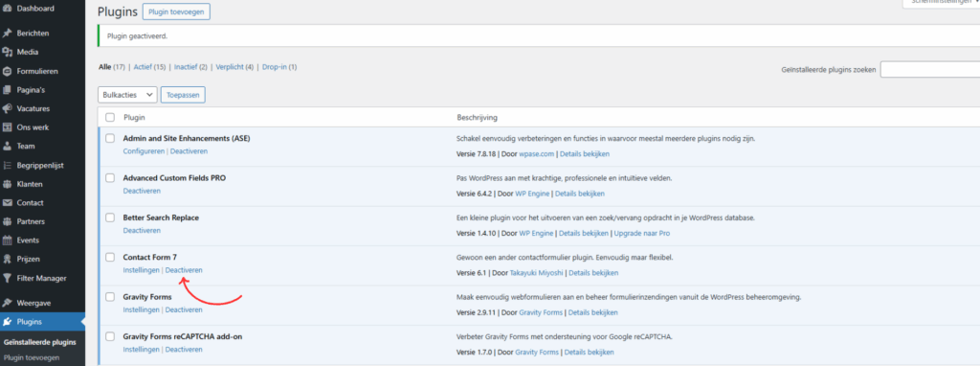Click the Dashboard icon in sidebar
The width and height of the screenshot is (980, 366).
pyautogui.click(x=8, y=9)
